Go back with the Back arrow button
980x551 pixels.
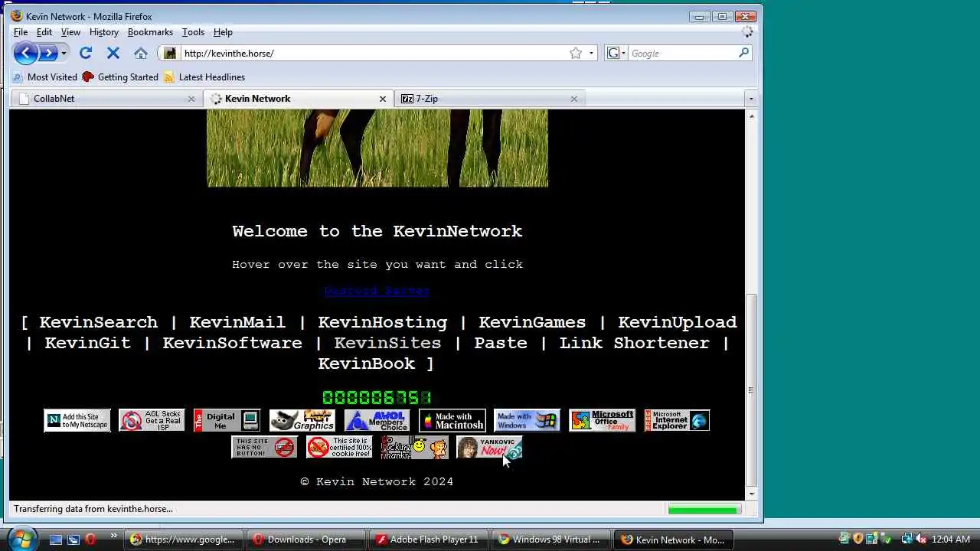(x=25, y=53)
